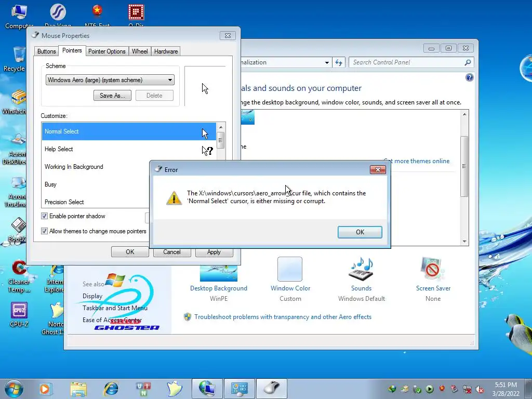Click the Sounds icon

click(362, 269)
